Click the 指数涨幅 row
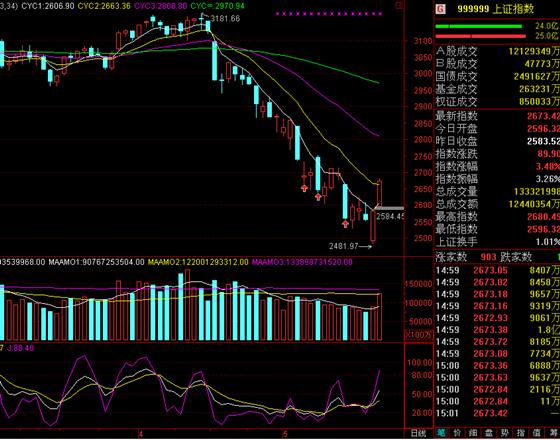This screenshot has height=440, width=560. (x=498, y=166)
